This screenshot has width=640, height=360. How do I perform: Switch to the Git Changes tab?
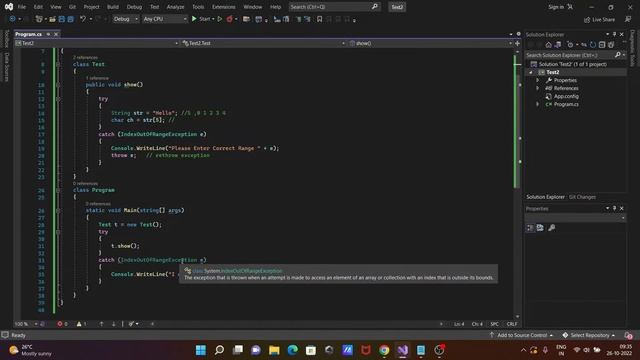[x=582, y=197]
